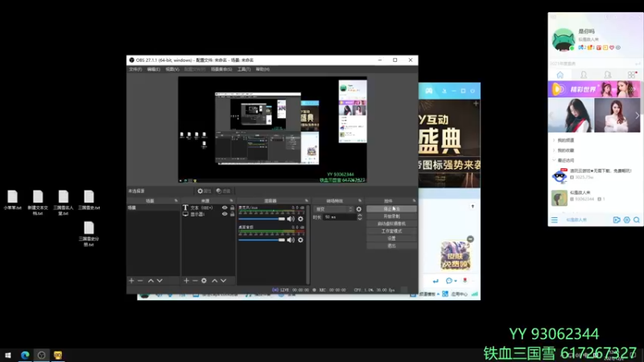The height and width of the screenshot is (362, 644).
Task: Switch to the apps grid tab in YY
Action: click(632, 75)
